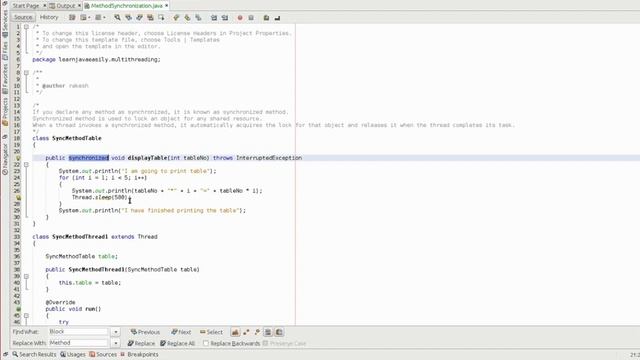Viewport: 640px width, 360px height.
Task: Select the MethodSynchronization.java tab
Action: 127,6
